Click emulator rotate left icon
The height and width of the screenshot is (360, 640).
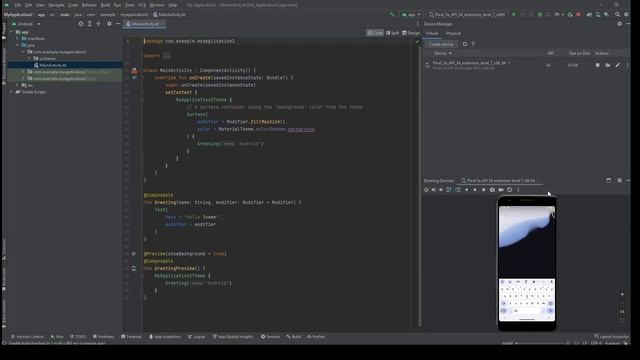tap(449, 190)
